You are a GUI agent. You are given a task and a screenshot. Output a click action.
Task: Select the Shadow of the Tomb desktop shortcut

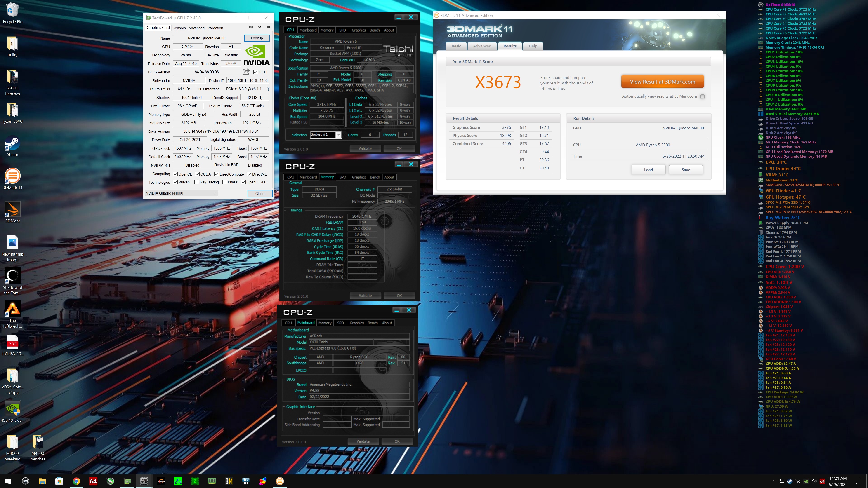tap(12, 282)
